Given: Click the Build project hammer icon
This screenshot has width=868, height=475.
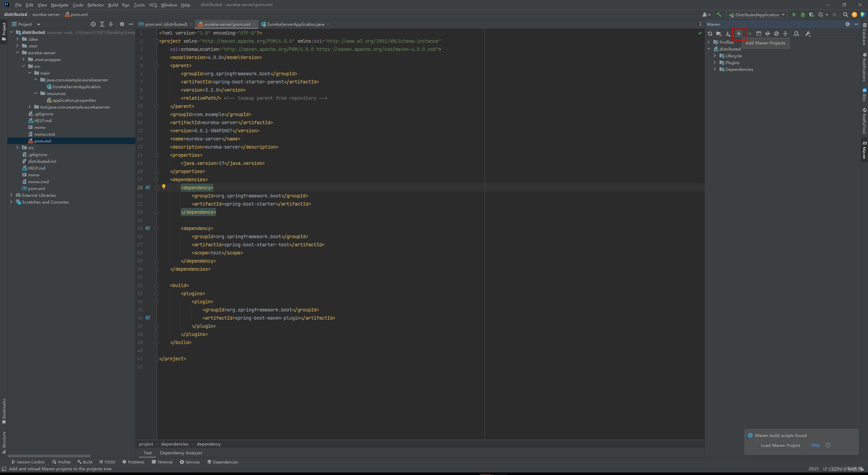Looking at the screenshot, I should 719,15.
